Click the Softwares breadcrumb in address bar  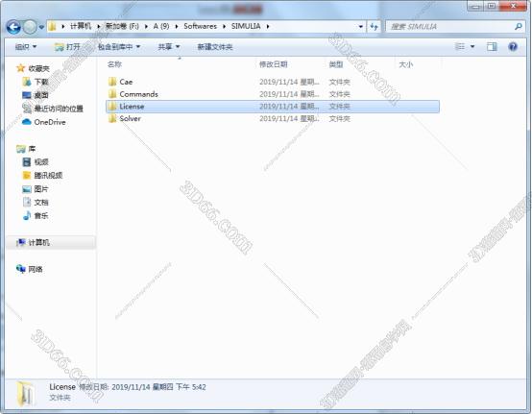(200, 26)
